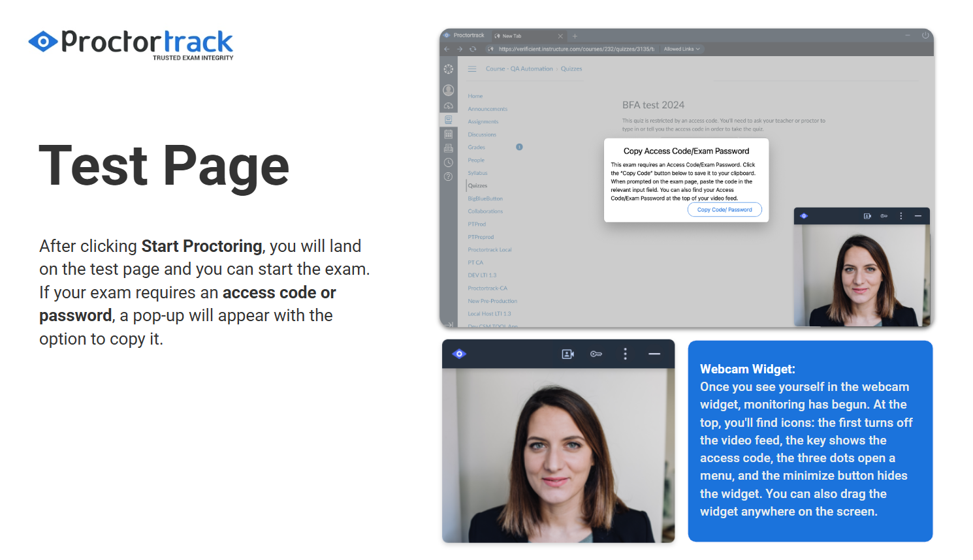Open the Inbox icon in the global sidebar
The width and height of the screenshot is (973, 560).
pyautogui.click(x=449, y=149)
